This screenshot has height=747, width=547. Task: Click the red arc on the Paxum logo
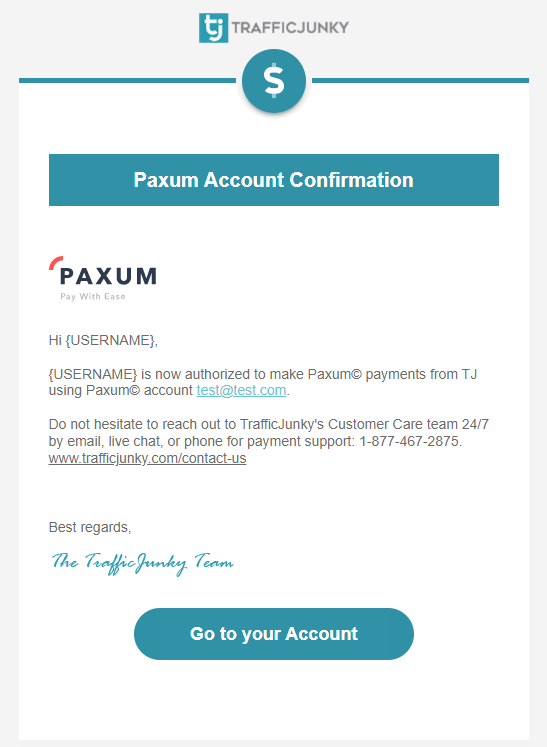pos(55,262)
